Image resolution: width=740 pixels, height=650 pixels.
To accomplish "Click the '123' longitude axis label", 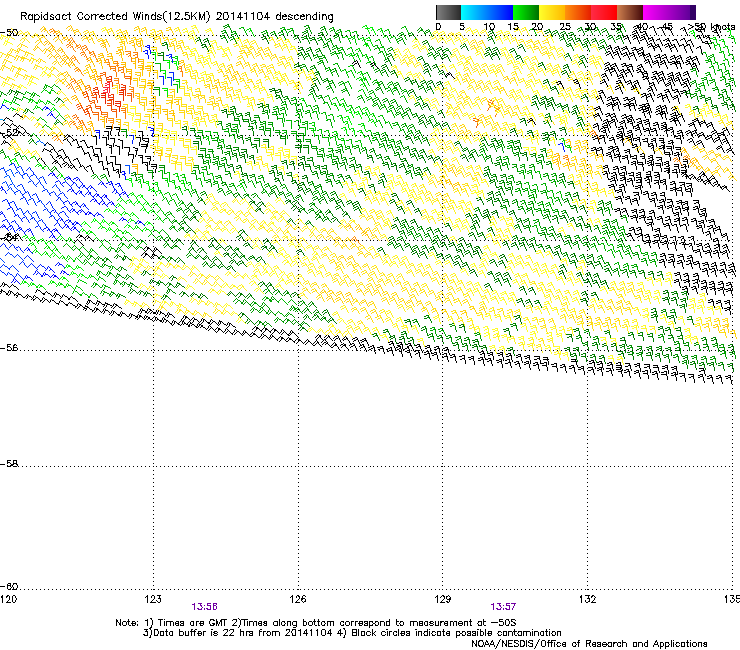I will click(x=153, y=599).
